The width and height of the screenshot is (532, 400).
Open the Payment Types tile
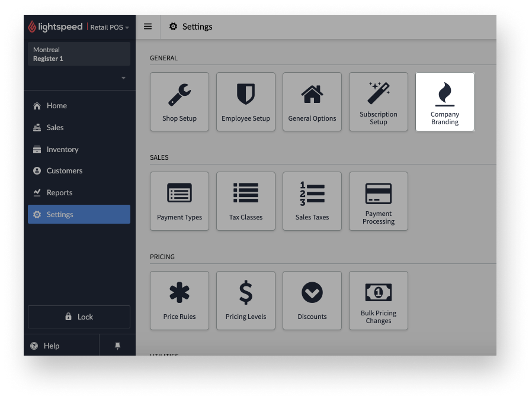[180, 201]
